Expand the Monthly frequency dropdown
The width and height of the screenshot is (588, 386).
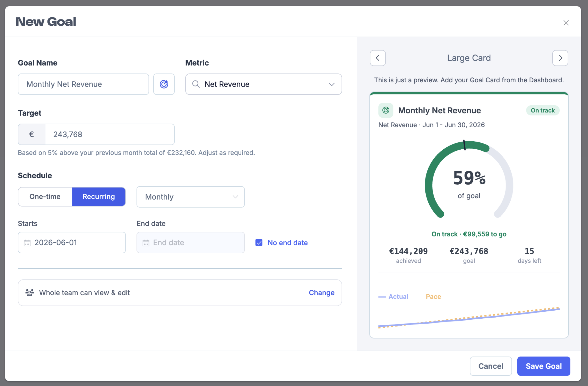coord(190,197)
